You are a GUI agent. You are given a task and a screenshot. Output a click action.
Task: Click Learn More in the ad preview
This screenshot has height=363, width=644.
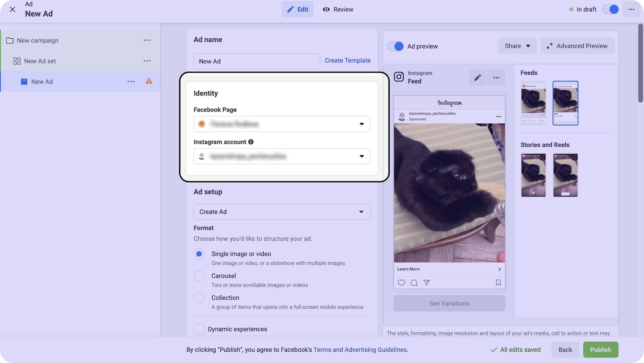408,269
